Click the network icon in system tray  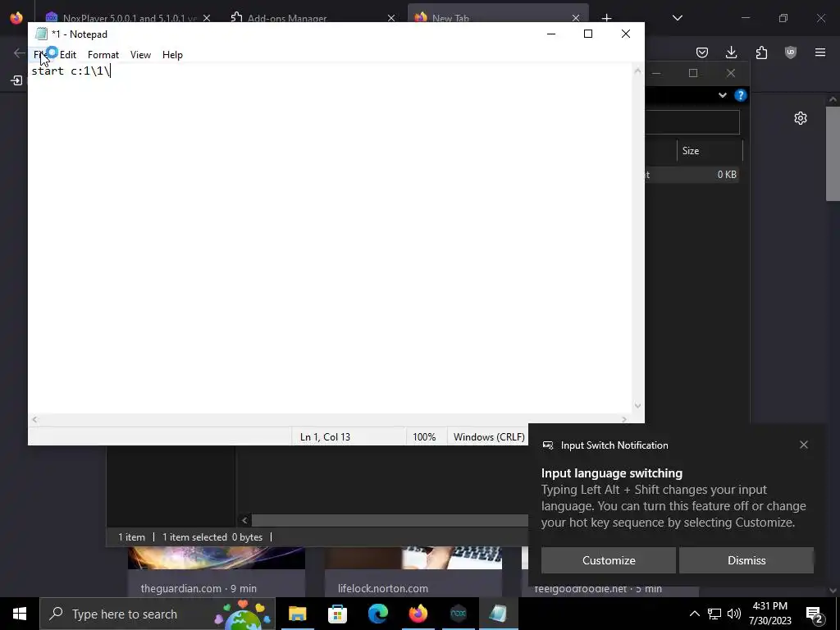click(x=714, y=614)
